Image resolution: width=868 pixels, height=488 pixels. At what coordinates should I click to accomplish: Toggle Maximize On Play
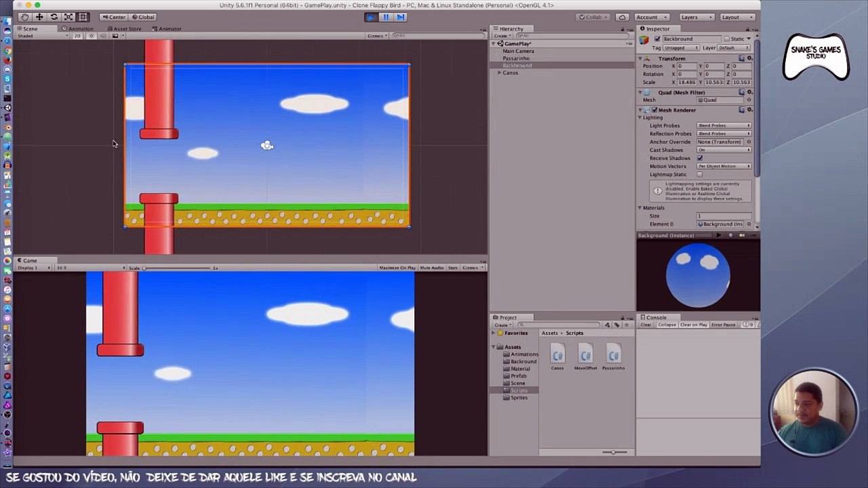point(397,268)
